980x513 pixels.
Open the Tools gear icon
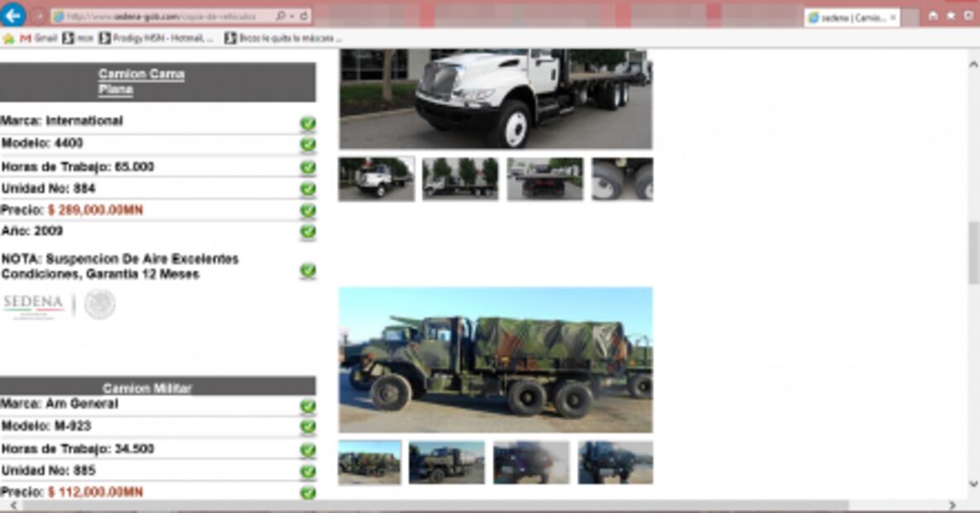968,16
